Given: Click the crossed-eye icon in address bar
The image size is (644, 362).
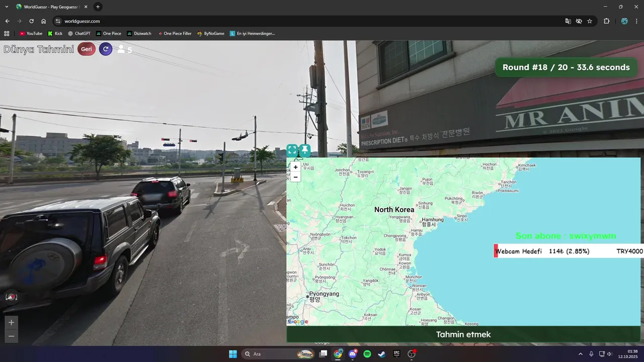Looking at the screenshot, I should tap(579, 21).
